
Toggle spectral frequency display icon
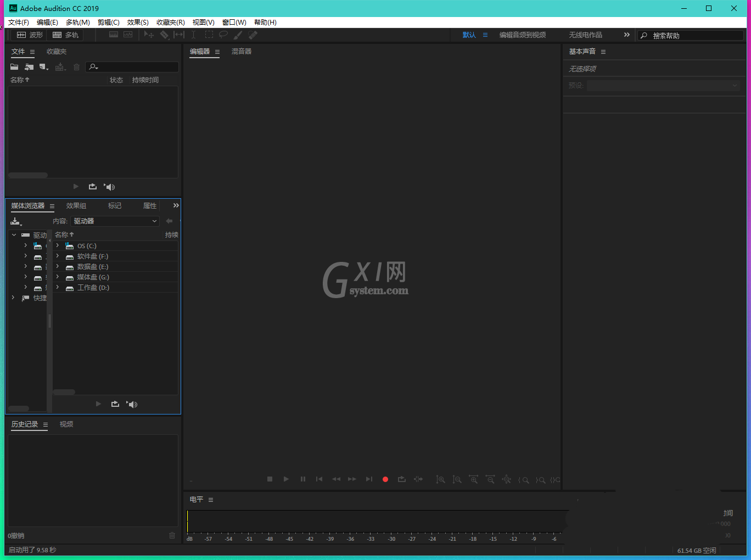(x=114, y=35)
